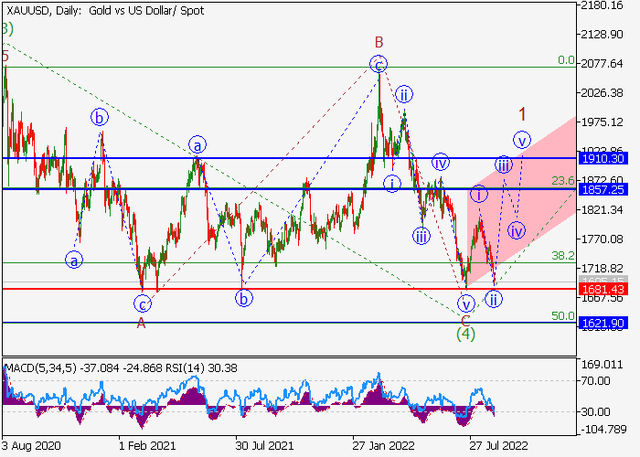Screen dimensions: 640x457
Task: Click the 30 Jul 2021 date label
Action: 264,446
